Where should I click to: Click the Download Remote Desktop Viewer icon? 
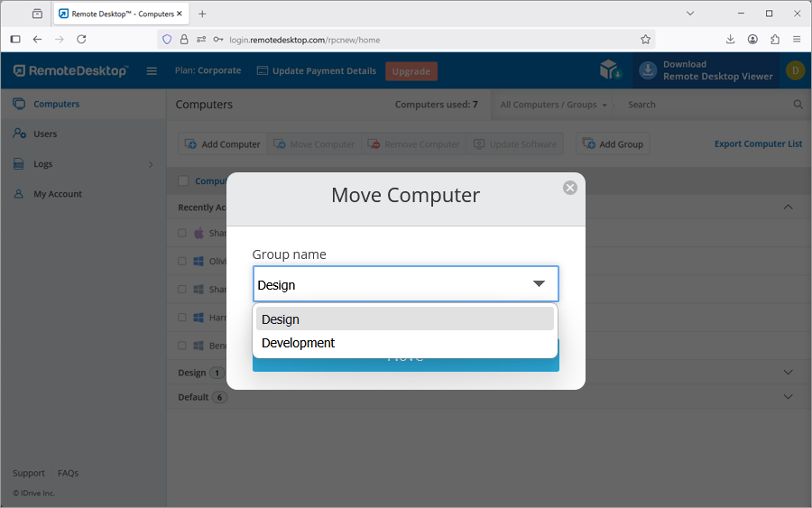point(648,70)
